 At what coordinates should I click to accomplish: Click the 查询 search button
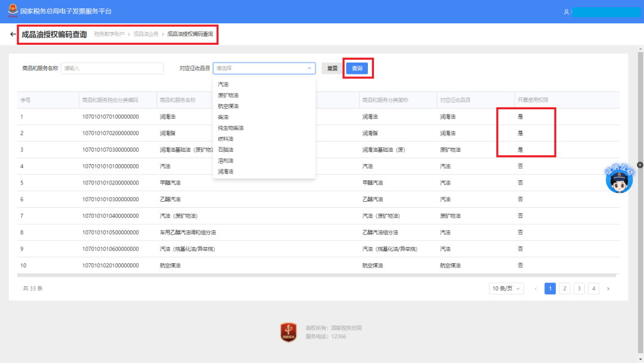[x=357, y=68]
